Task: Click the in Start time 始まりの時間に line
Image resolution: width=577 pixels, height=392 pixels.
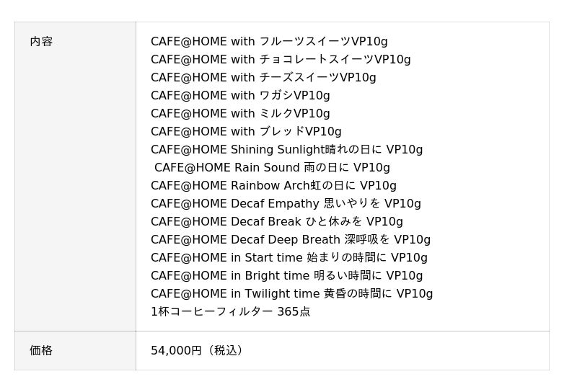Action: [x=288, y=258]
